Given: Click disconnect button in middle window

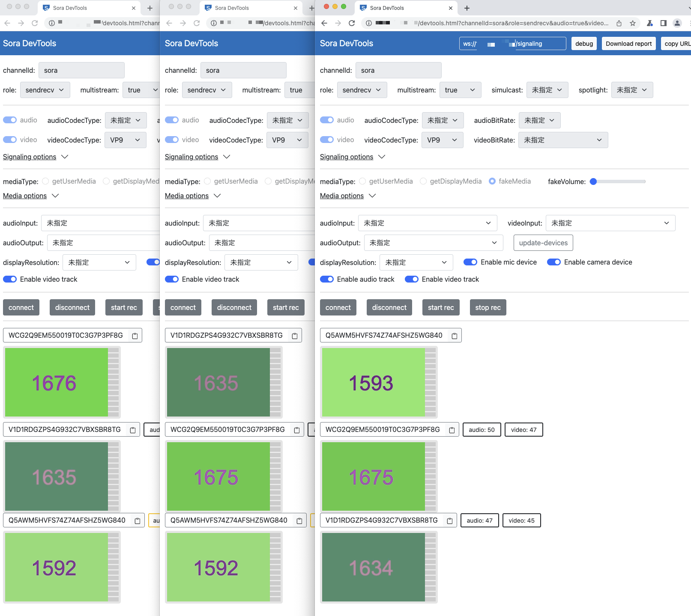Looking at the screenshot, I should 234,307.
